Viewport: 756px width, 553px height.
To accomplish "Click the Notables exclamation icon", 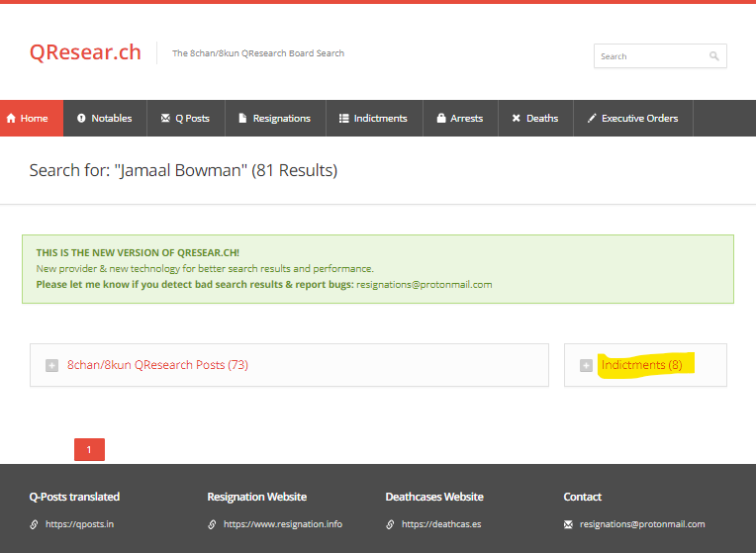I will 81,118.
